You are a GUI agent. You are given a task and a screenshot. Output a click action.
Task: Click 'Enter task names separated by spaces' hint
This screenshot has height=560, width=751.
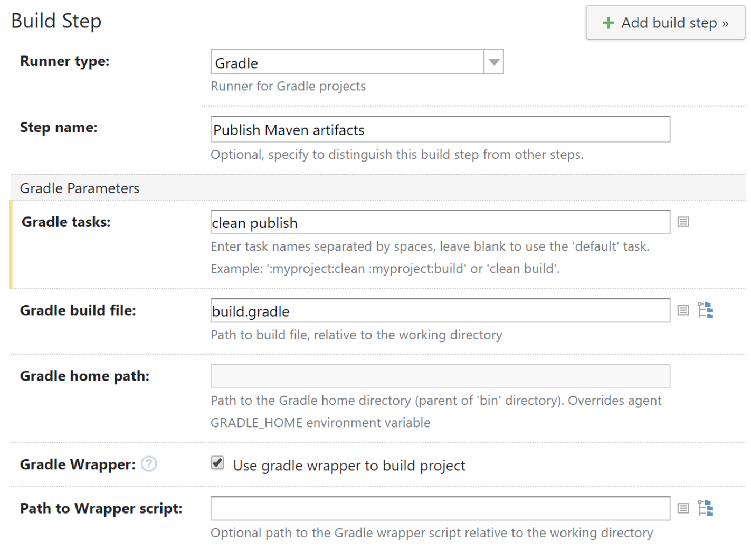[430, 246]
